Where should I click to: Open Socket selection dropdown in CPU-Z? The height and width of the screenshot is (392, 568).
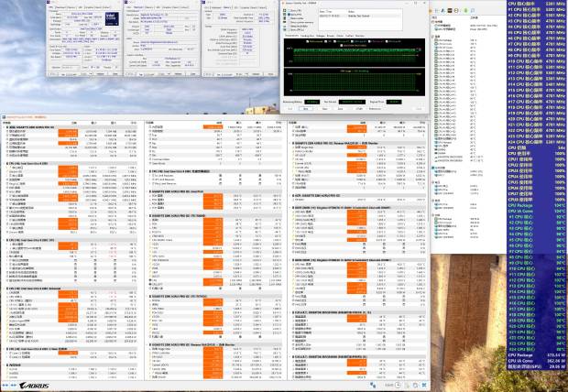71,67
